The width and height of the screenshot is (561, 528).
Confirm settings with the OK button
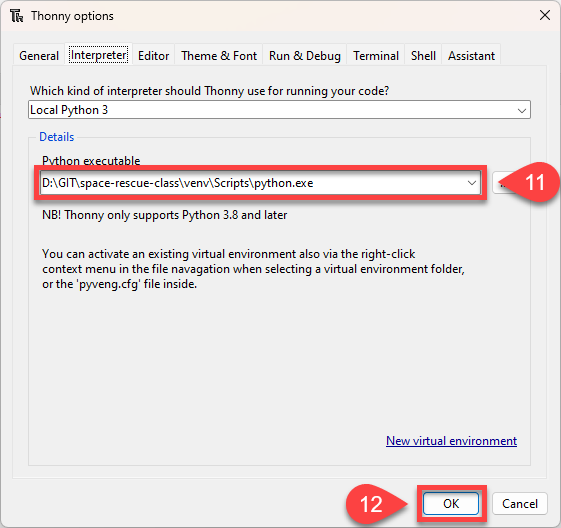pos(451,504)
